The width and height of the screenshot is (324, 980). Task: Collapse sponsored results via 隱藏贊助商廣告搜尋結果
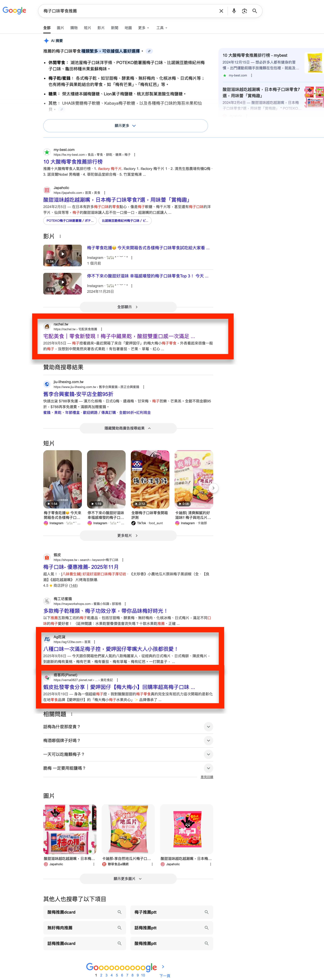pos(128,428)
